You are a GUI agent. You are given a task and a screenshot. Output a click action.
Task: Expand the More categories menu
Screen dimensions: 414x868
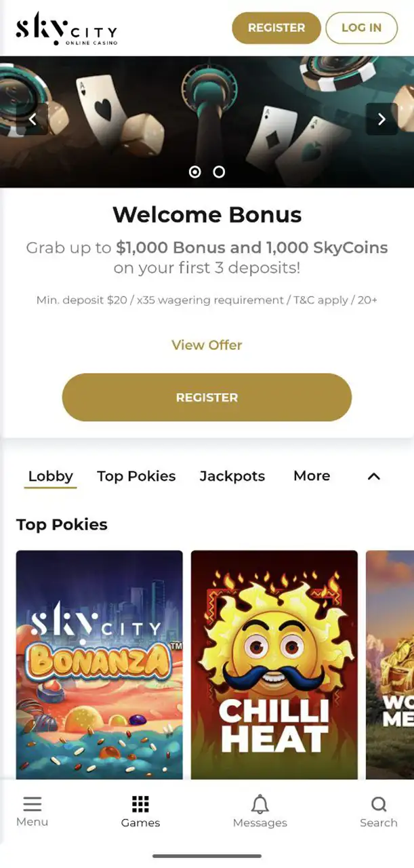(x=312, y=476)
